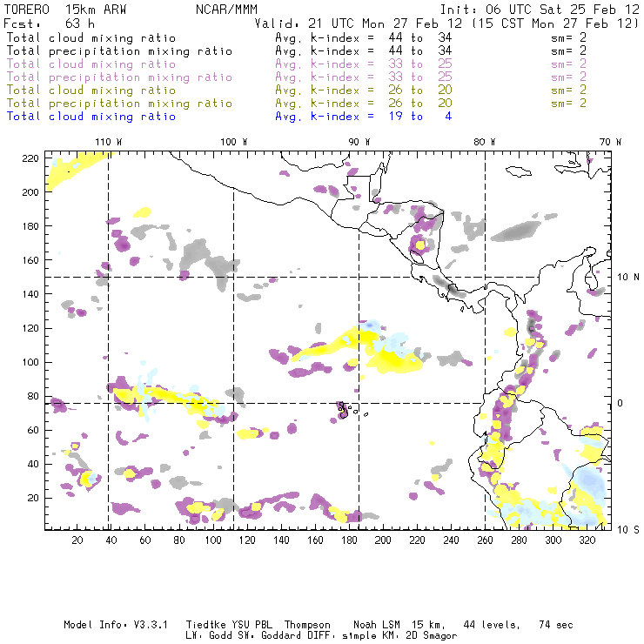This screenshot has width=644, height=644.
Task: Click the 'YSU PBL' footer text
Action: click(252, 625)
